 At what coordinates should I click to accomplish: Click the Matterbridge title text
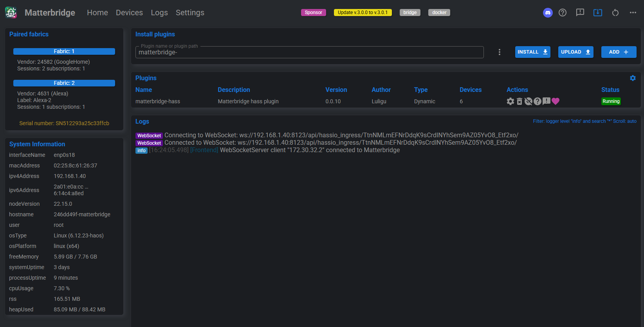tap(50, 13)
